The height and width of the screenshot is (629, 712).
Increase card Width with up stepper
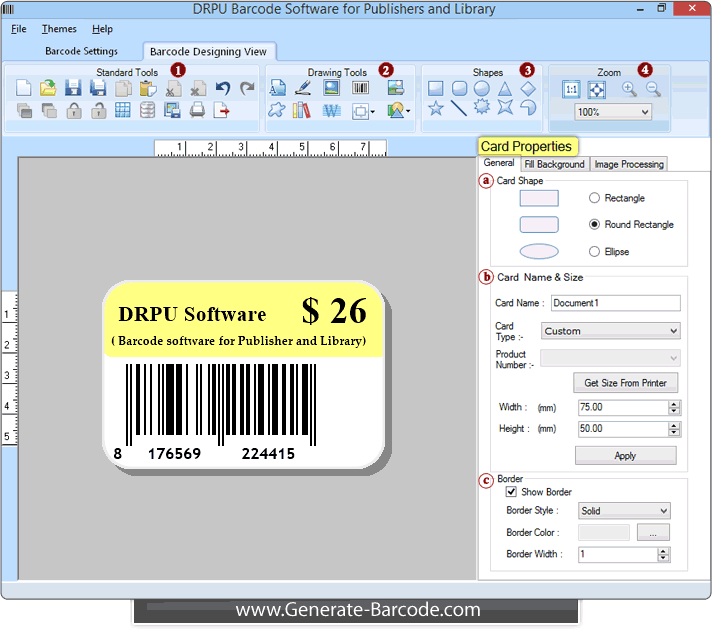click(x=674, y=404)
